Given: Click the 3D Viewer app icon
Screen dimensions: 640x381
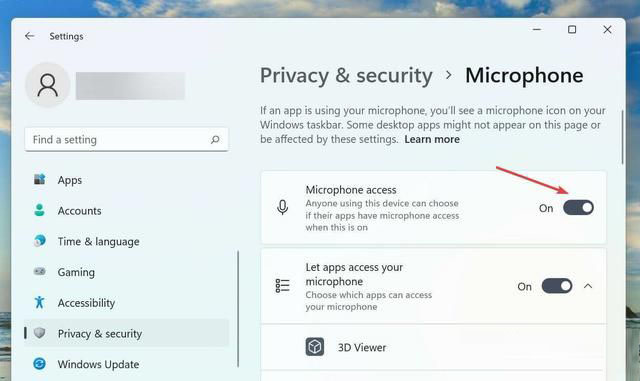Looking at the screenshot, I should coord(315,347).
